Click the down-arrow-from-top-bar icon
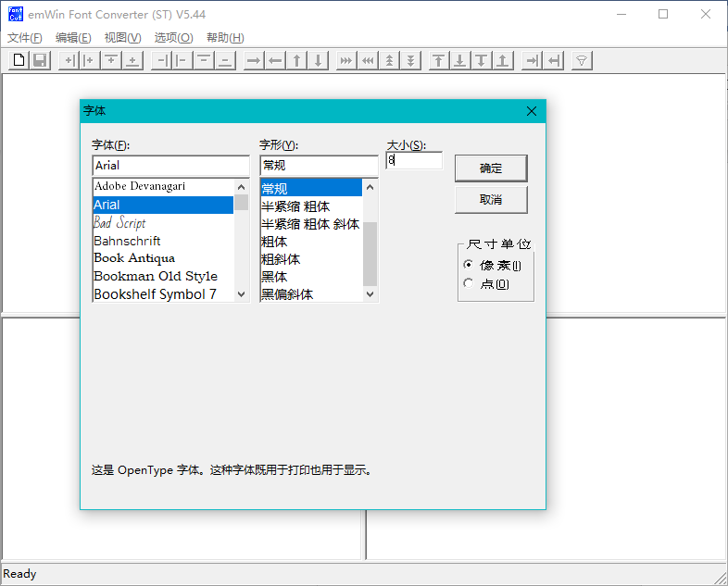The height and width of the screenshot is (586, 728). click(x=482, y=60)
